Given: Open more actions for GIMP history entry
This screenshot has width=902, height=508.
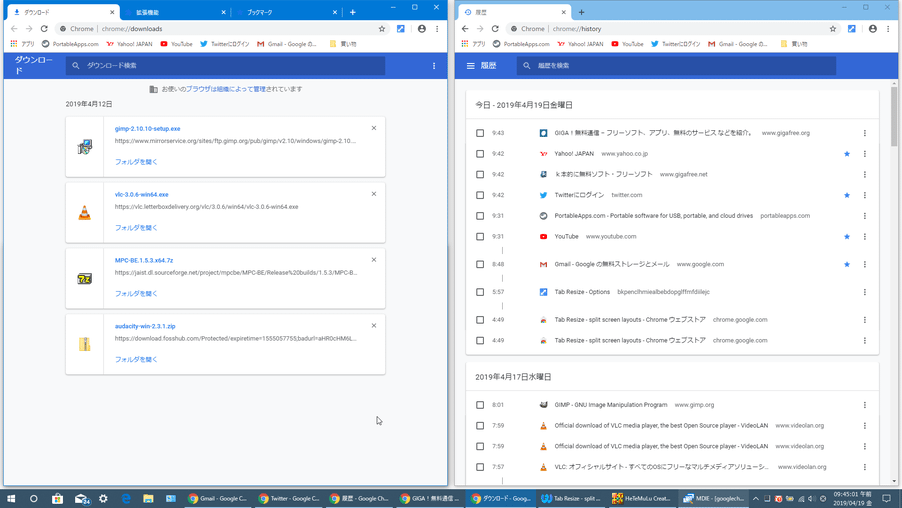Looking at the screenshot, I should [865, 405].
